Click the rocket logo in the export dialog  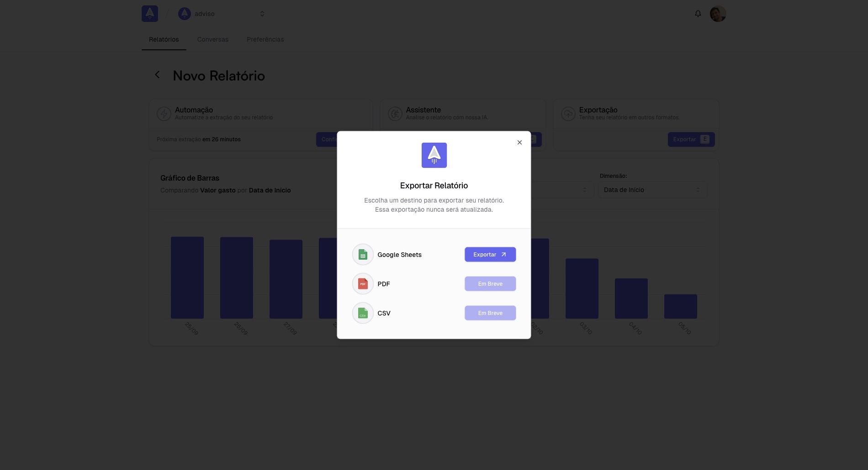[x=434, y=155]
